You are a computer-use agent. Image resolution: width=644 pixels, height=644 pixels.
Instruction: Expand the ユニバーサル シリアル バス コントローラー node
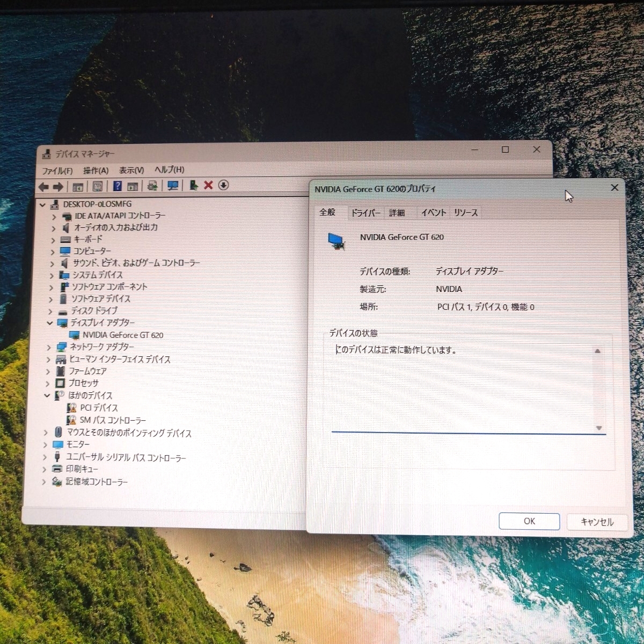[x=46, y=457]
